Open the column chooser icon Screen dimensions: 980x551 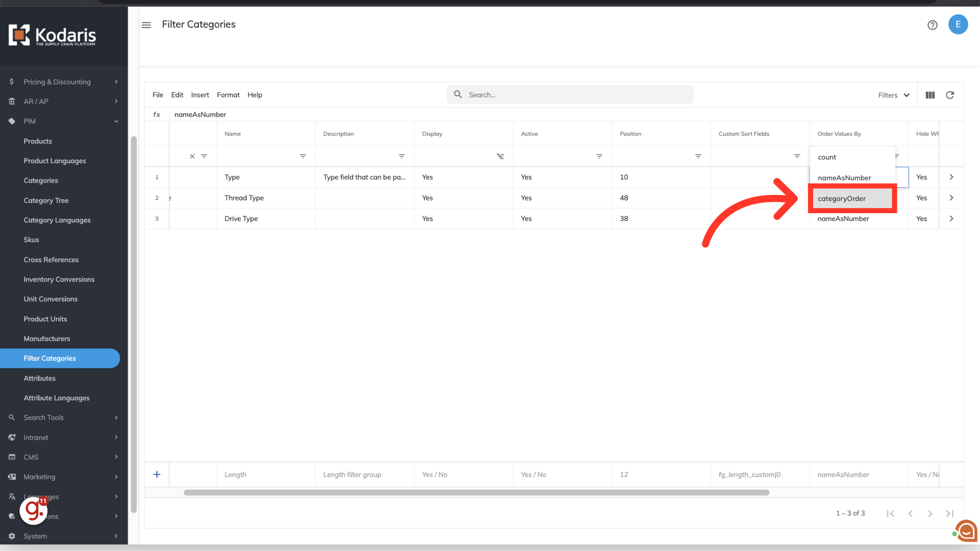pos(930,95)
